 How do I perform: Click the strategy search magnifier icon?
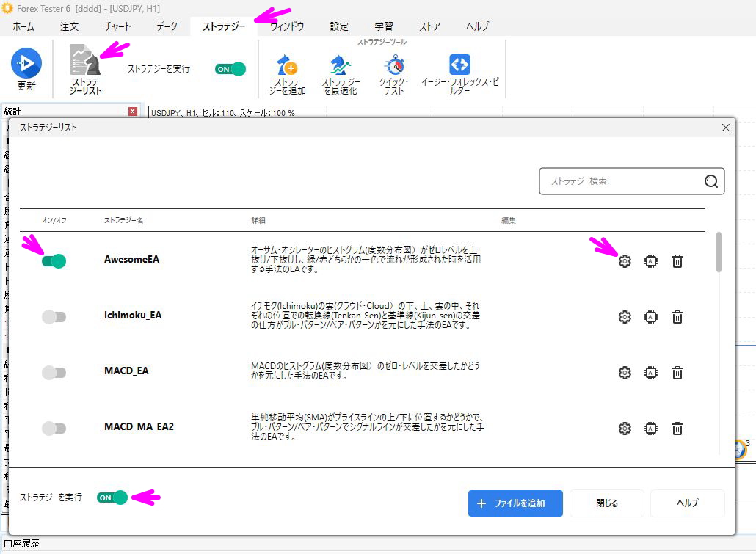coord(710,181)
